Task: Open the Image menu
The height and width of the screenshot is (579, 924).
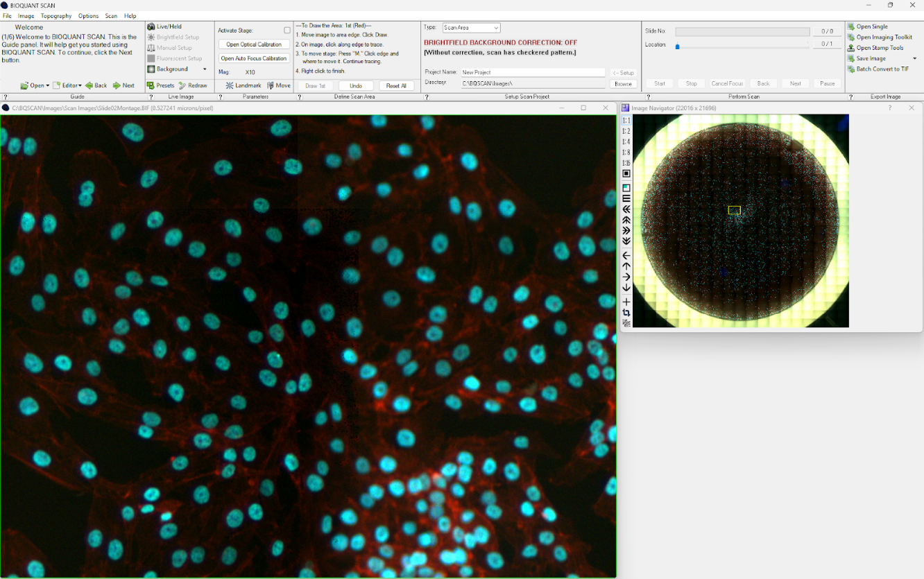Action: pos(26,16)
